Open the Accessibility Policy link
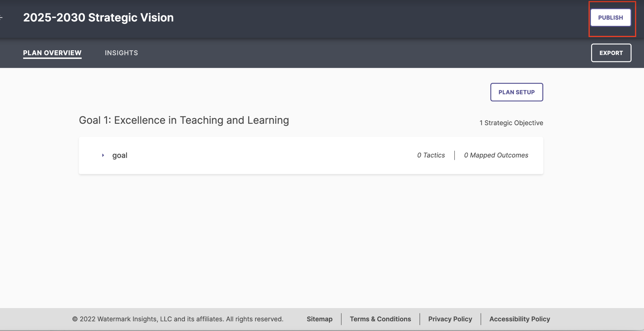The width and height of the screenshot is (644, 331). coord(519,319)
